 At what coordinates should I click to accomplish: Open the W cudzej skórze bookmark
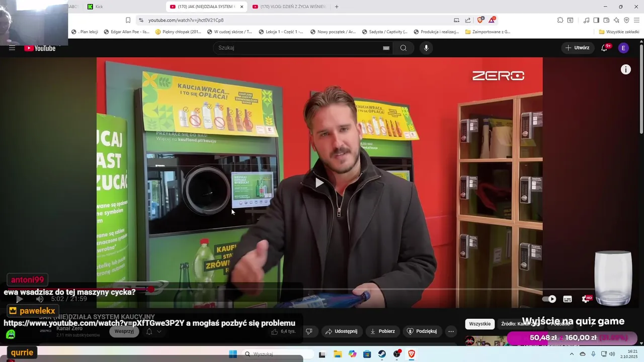click(x=230, y=32)
